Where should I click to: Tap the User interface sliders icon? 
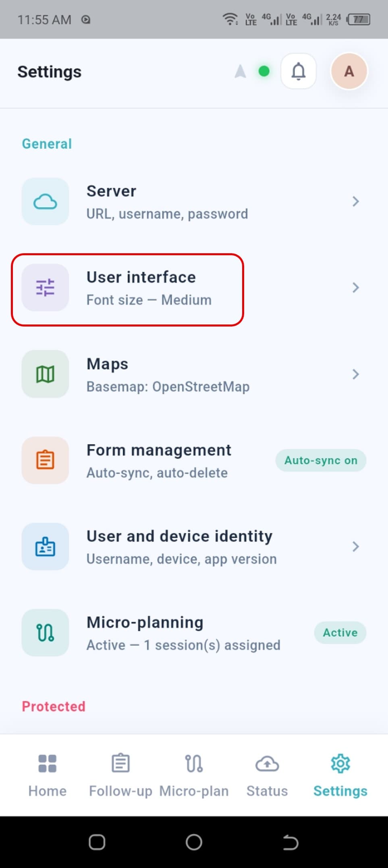click(x=45, y=287)
